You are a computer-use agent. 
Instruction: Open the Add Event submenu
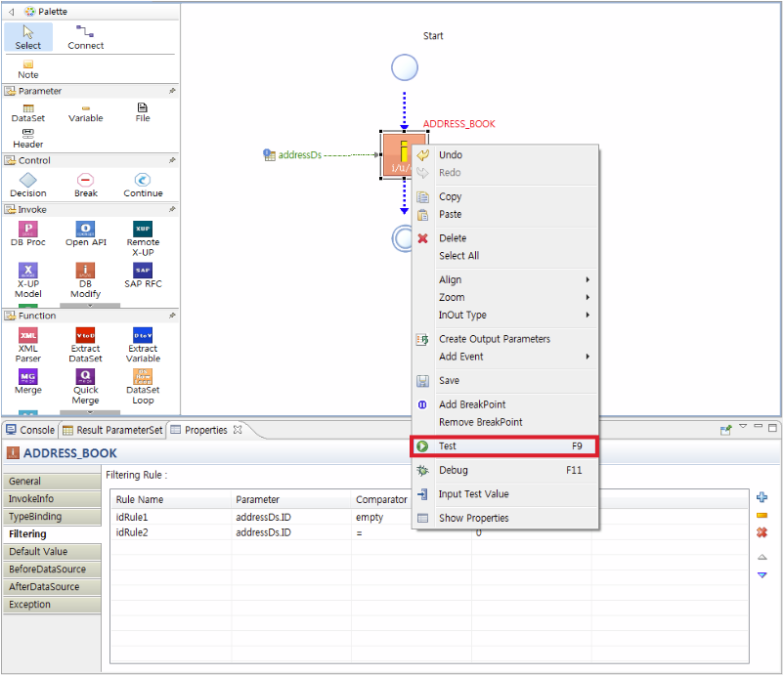pos(504,357)
